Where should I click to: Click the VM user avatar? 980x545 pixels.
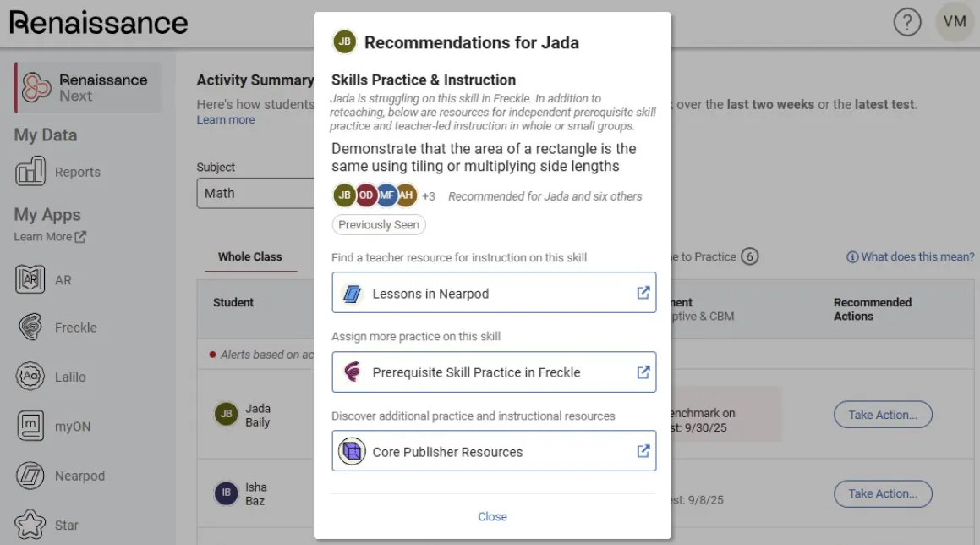coord(955,23)
